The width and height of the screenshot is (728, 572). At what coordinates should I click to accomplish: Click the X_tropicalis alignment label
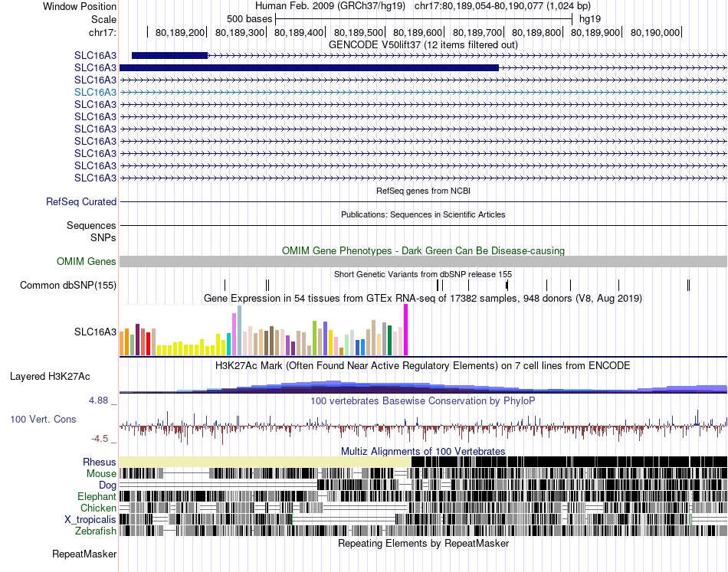click(x=90, y=520)
